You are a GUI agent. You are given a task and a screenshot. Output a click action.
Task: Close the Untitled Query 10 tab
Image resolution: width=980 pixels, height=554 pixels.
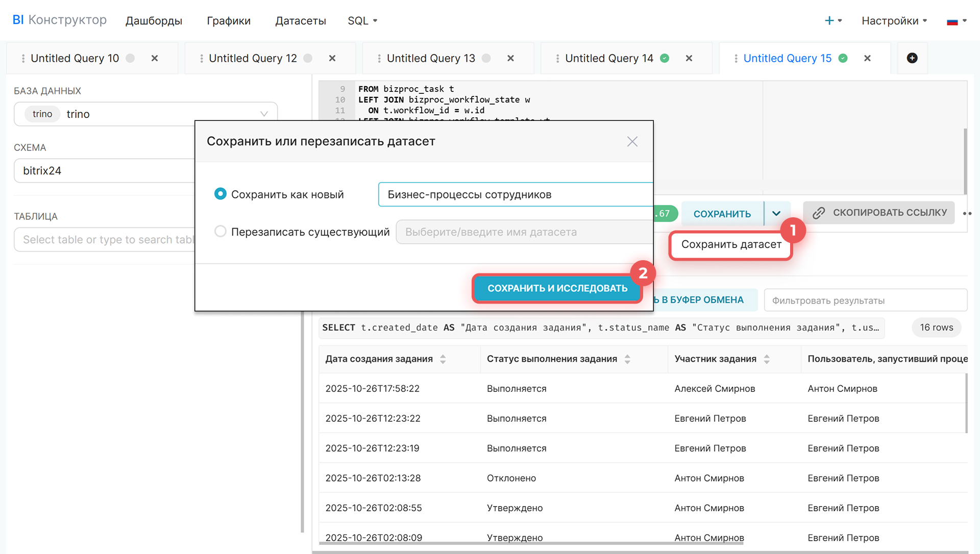(155, 58)
